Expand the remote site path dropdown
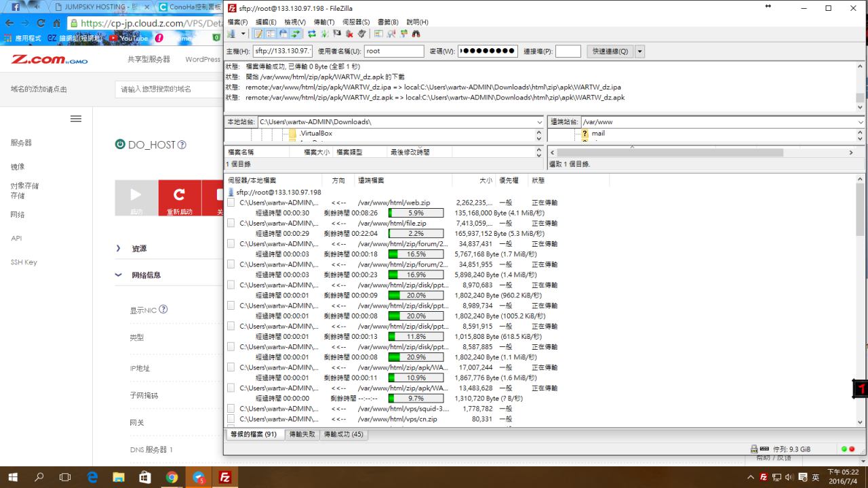The width and height of the screenshot is (868, 488). (861, 122)
